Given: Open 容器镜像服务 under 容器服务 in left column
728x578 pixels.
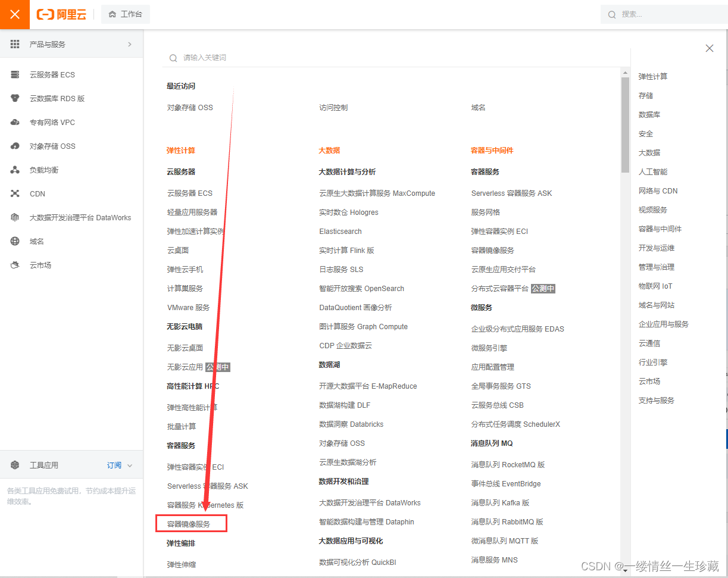Looking at the screenshot, I should point(189,524).
